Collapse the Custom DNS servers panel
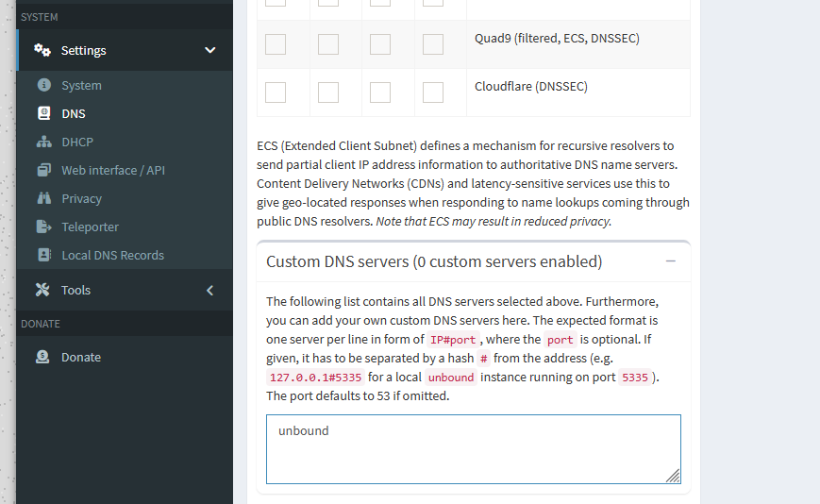Screen dimensions: 820x504 pyautogui.click(x=671, y=261)
